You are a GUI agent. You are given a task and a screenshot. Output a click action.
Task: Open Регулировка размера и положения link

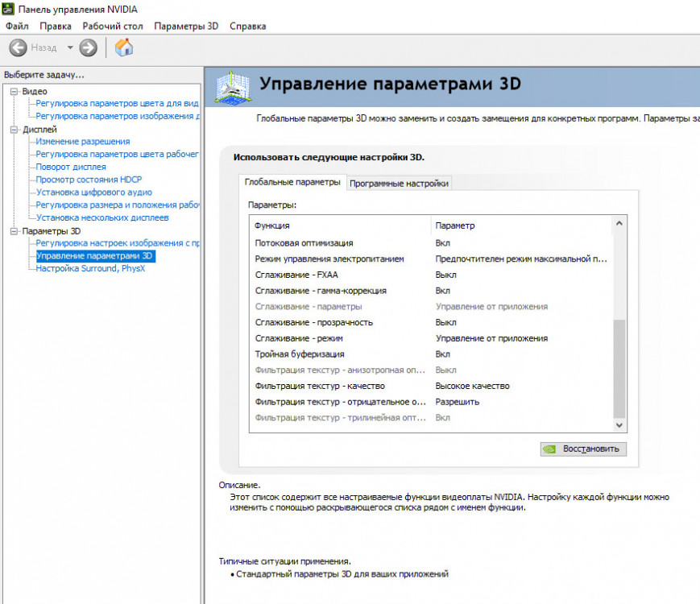tap(118, 205)
